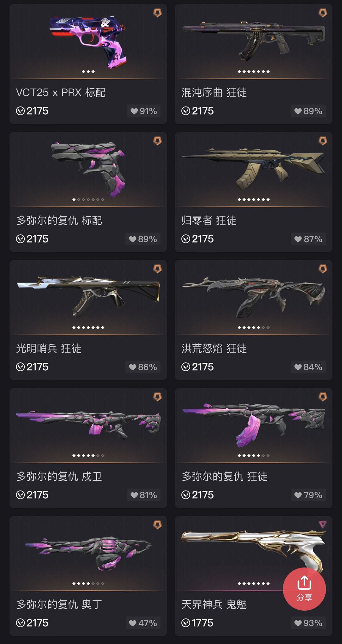The image size is (342, 644).
Task: Toggle the 89% heart on 混沌序曲 狂徒
Action: pos(308,111)
